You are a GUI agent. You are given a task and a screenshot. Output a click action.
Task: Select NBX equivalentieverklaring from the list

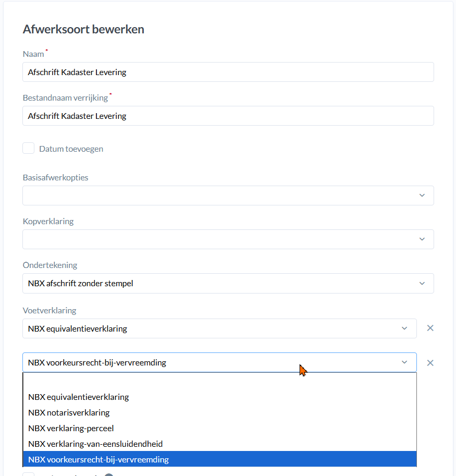[x=79, y=397]
